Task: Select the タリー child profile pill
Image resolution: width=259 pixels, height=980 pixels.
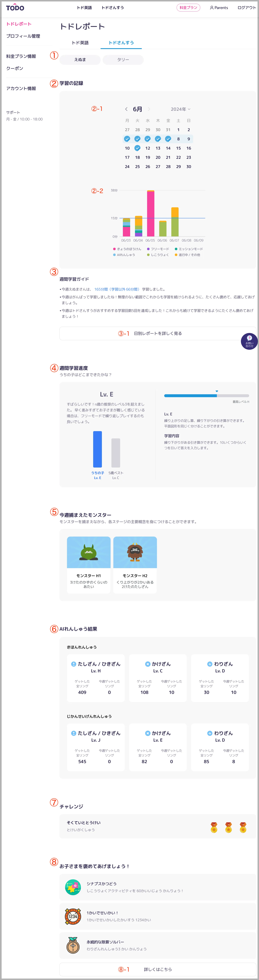Action: tap(123, 60)
